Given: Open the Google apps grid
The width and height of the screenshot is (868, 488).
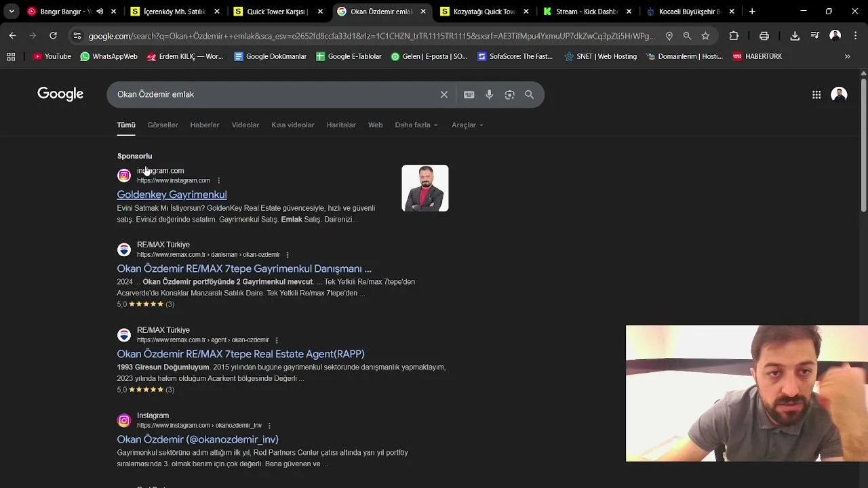Looking at the screenshot, I should 816,95.
